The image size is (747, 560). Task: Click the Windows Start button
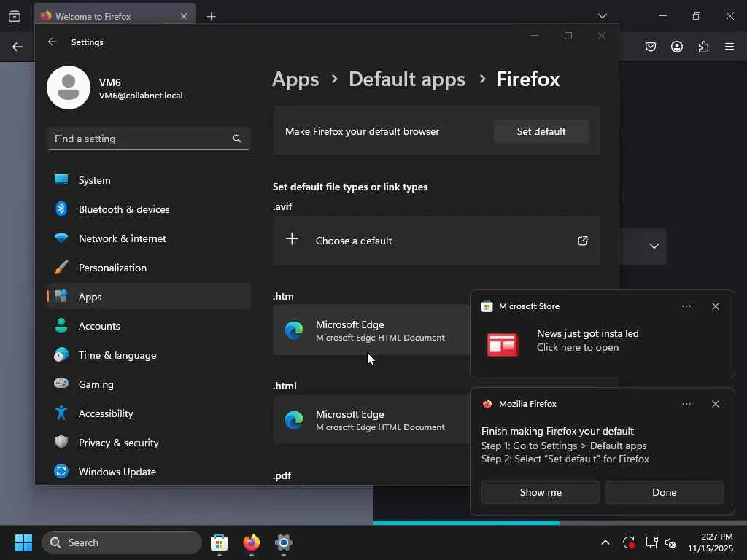[23, 542]
